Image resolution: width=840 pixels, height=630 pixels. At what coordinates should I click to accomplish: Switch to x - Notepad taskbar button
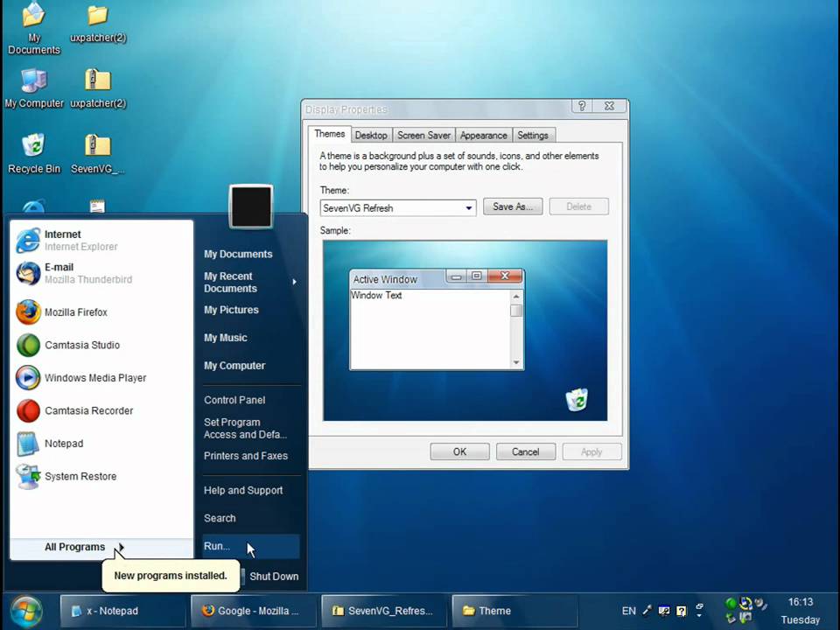coord(122,611)
